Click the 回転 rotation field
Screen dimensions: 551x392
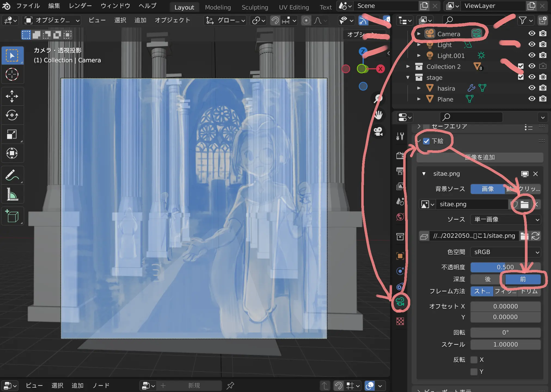pos(506,333)
